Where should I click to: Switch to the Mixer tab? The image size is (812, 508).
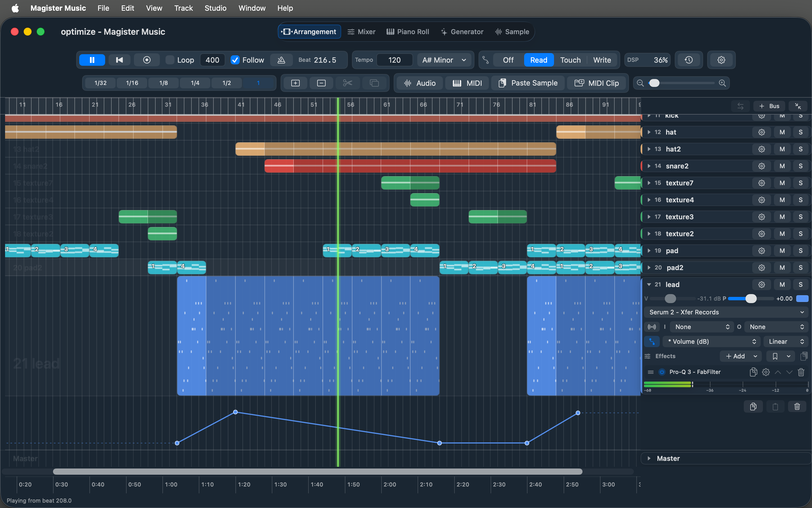pos(361,32)
